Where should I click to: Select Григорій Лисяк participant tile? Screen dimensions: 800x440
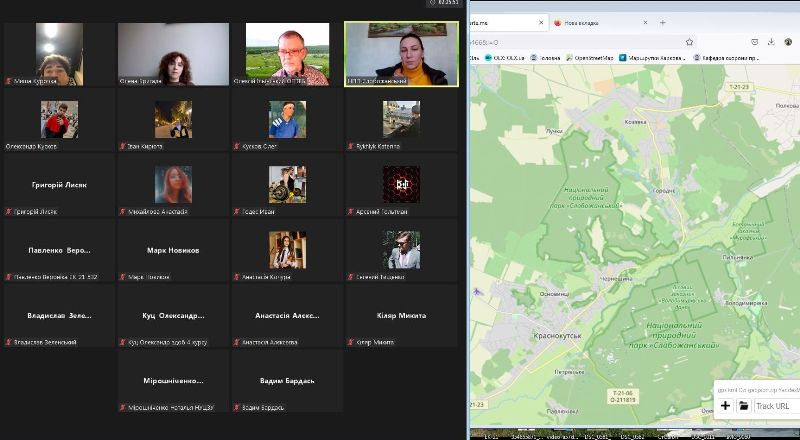[58, 185]
